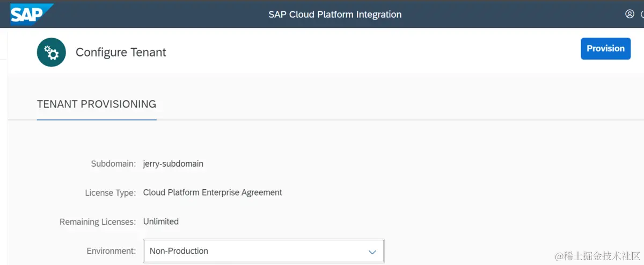Click the Remaining Licenses label
The height and width of the screenshot is (265, 644).
[x=98, y=221]
